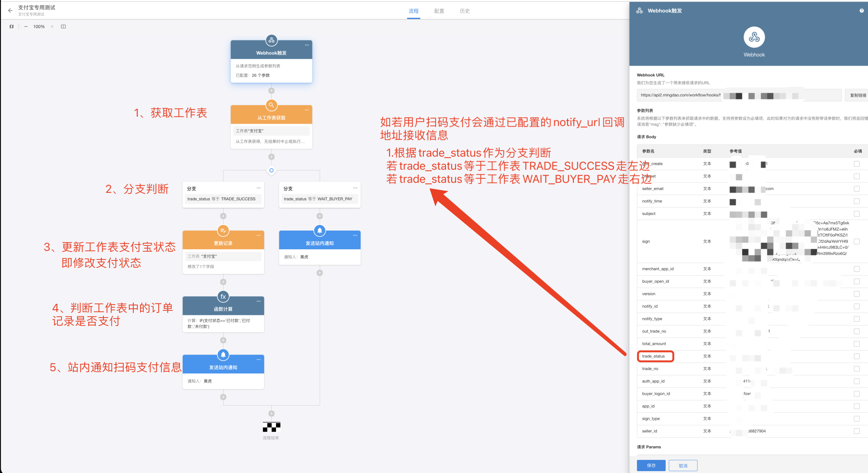Check the required box for seller_email
The height and width of the screenshot is (473, 868).
pyautogui.click(x=856, y=189)
